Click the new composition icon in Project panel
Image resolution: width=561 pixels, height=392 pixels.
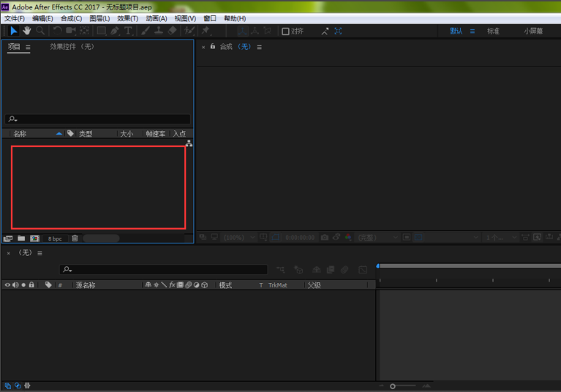pos(34,238)
